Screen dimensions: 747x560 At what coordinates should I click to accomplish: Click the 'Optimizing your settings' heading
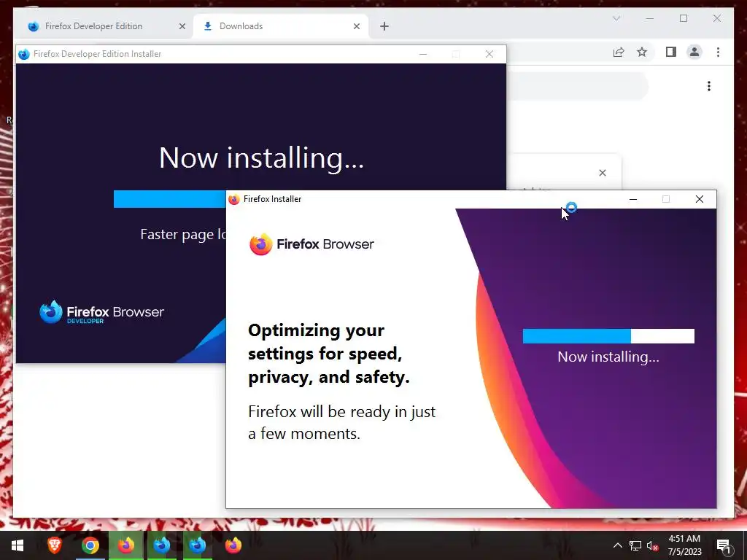(329, 354)
